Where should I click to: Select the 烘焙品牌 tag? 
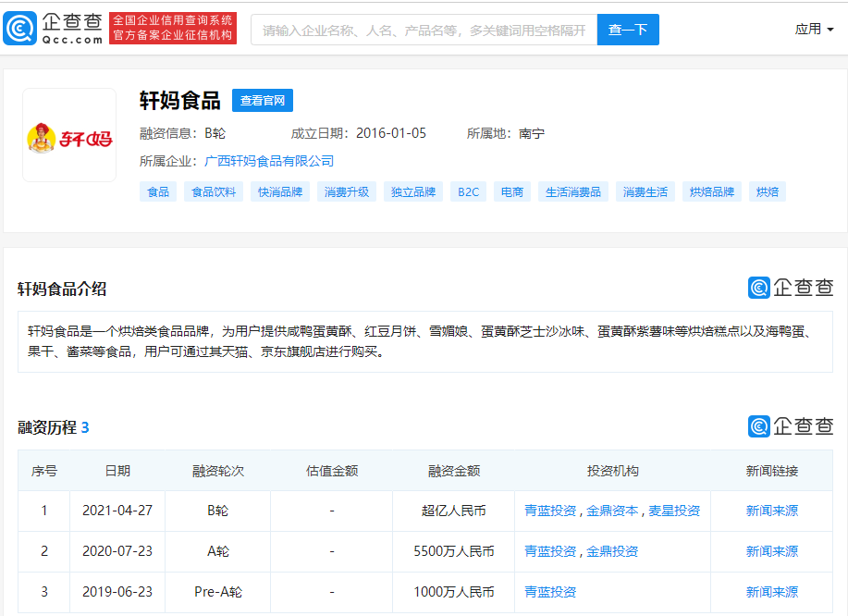click(712, 192)
